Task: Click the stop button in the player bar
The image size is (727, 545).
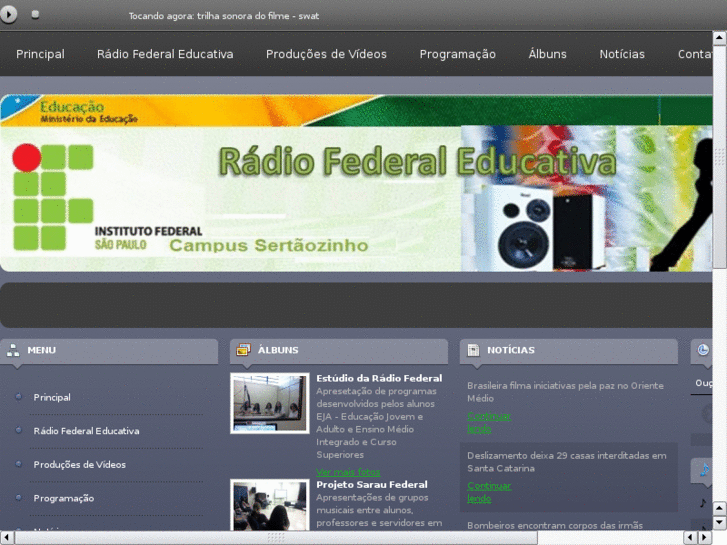Action: click(35, 14)
